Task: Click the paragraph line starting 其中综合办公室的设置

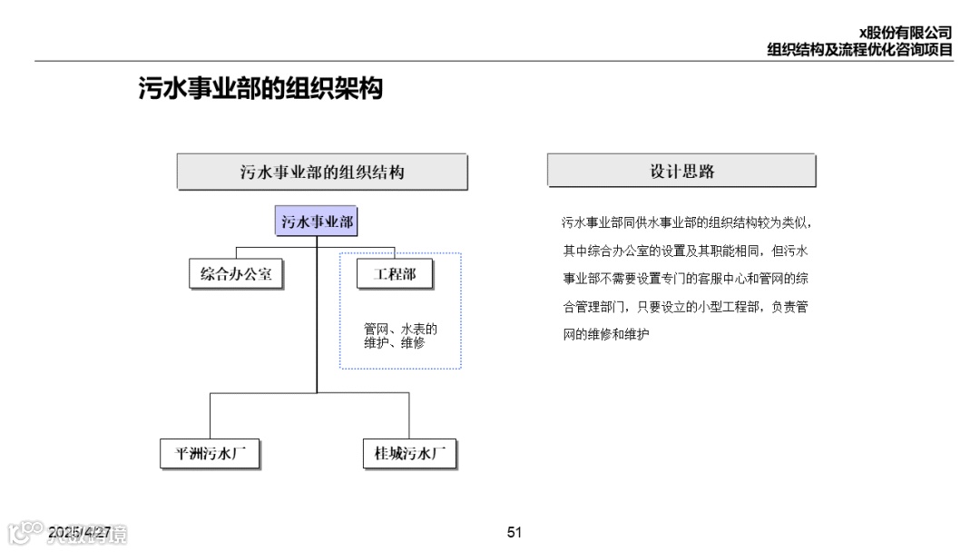Action: 685,251
